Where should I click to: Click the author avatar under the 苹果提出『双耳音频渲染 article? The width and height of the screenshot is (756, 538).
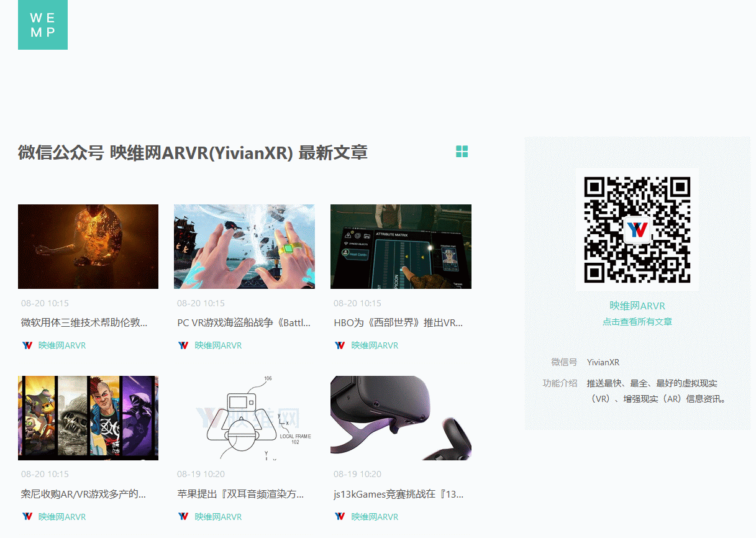pos(183,516)
